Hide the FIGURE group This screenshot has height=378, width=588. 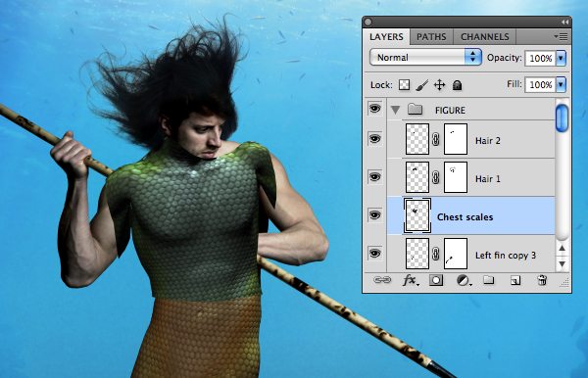tap(374, 109)
